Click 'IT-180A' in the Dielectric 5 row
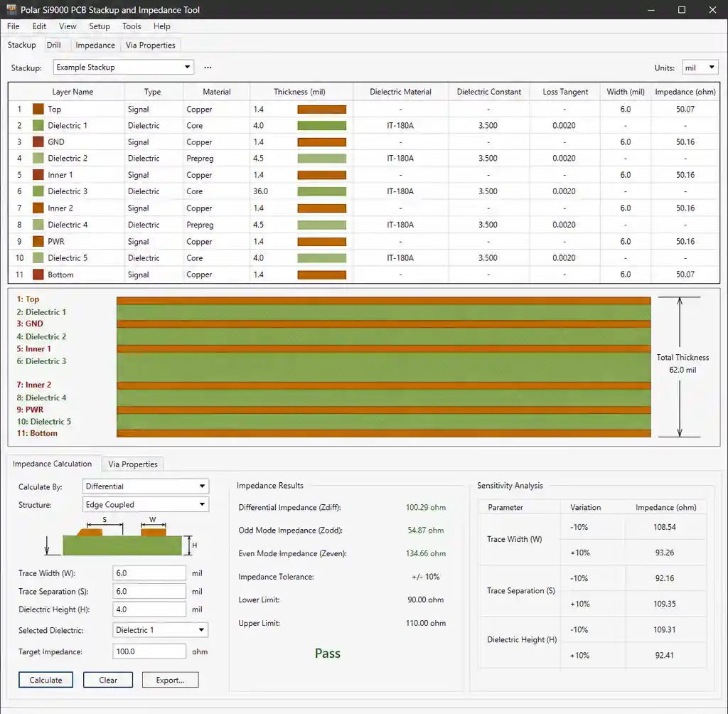The image size is (728, 714). pyautogui.click(x=400, y=258)
